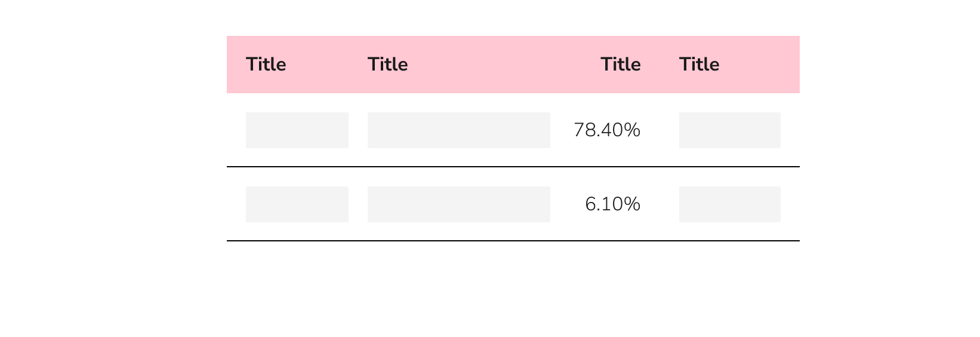Sort by the second column Title header
The image size is (980, 337).
point(387,65)
